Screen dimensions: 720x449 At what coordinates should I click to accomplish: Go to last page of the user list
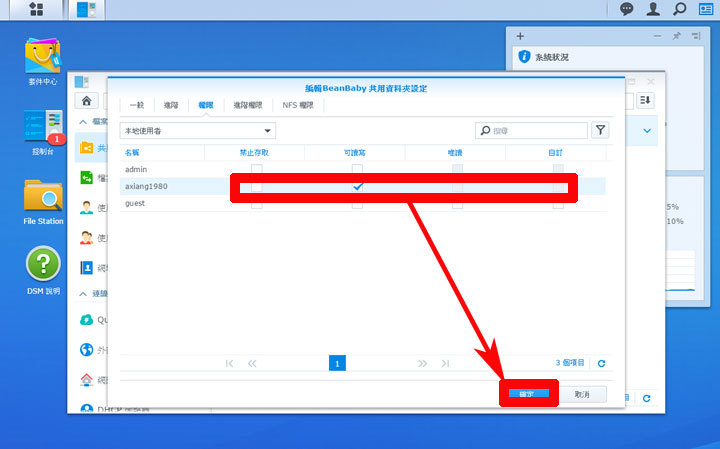(445, 364)
